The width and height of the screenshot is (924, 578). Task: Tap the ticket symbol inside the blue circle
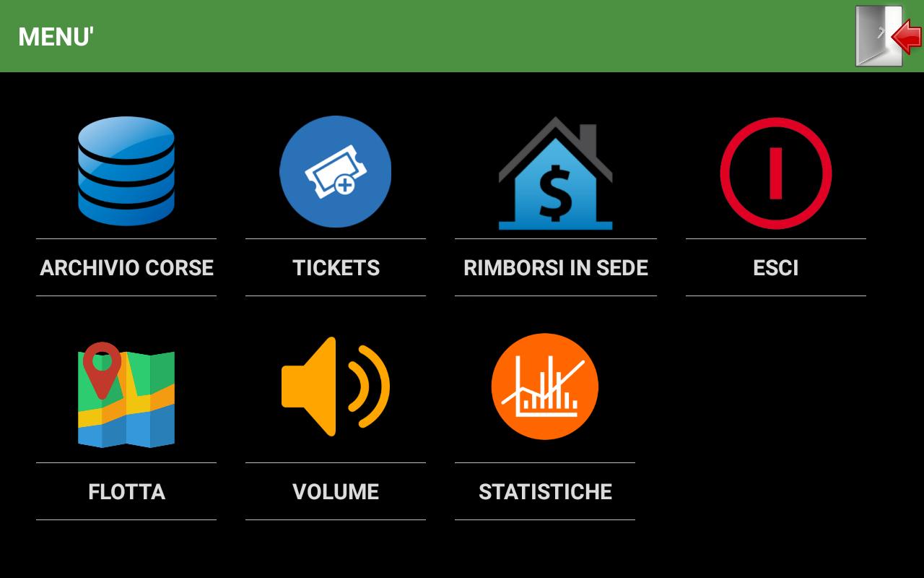(336, 172)
